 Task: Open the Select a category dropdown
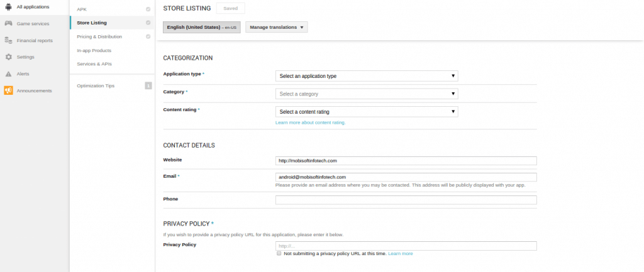coord(367,94)
